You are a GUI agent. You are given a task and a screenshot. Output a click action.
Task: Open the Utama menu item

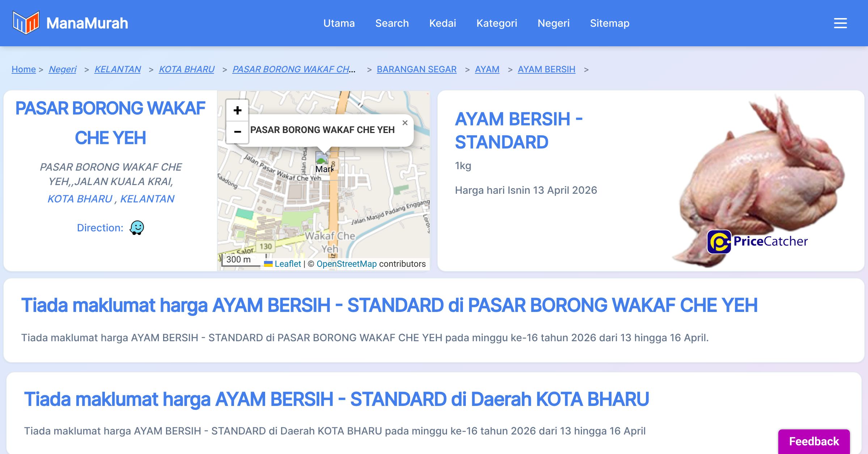point(339,23)
